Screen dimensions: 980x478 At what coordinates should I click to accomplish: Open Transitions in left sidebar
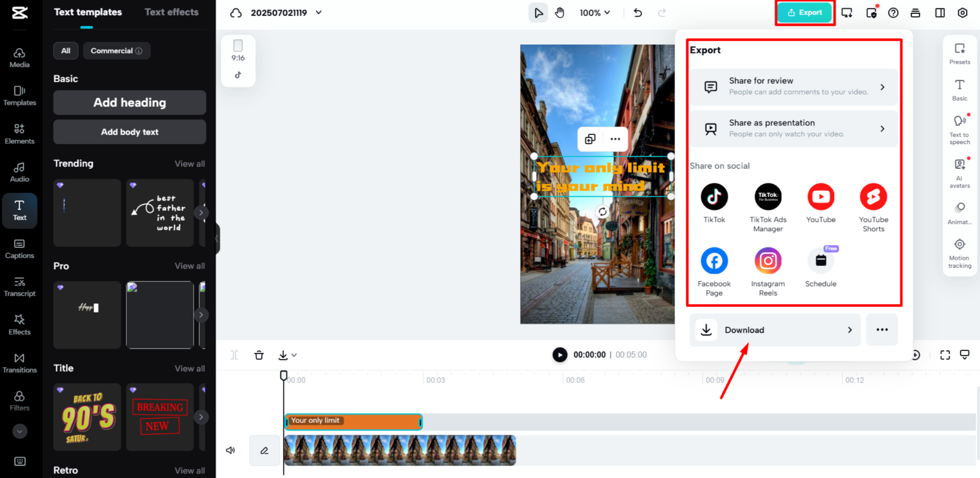[19, 363]
